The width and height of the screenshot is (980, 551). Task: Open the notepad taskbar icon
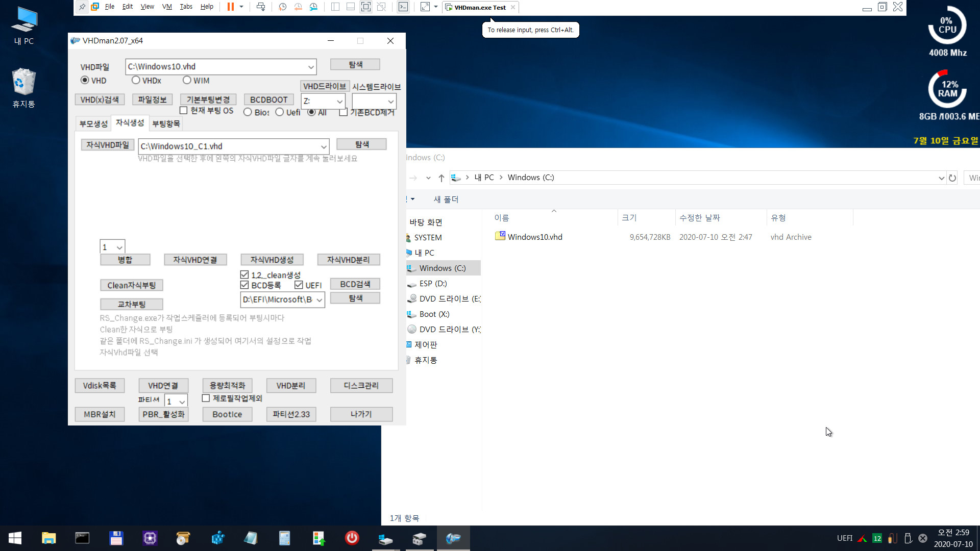(251, 538)
